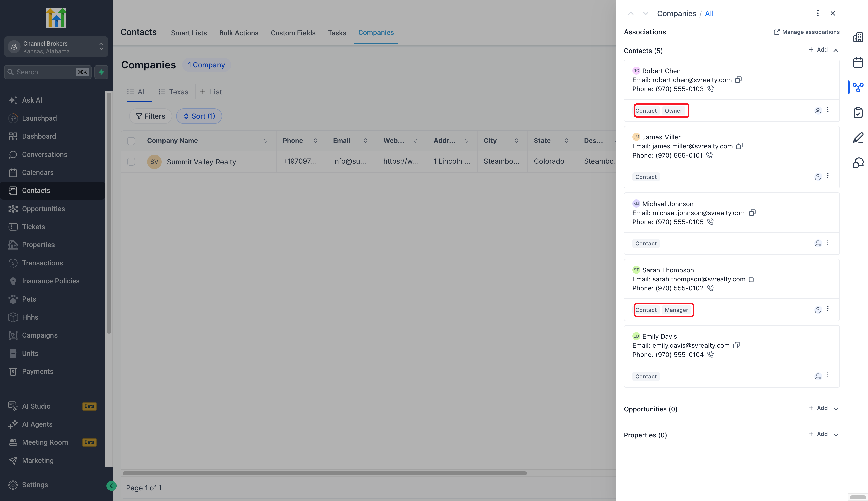Open the Channel Brokers account switcher
Screen dimensions: 868x501
pos(56,47)
